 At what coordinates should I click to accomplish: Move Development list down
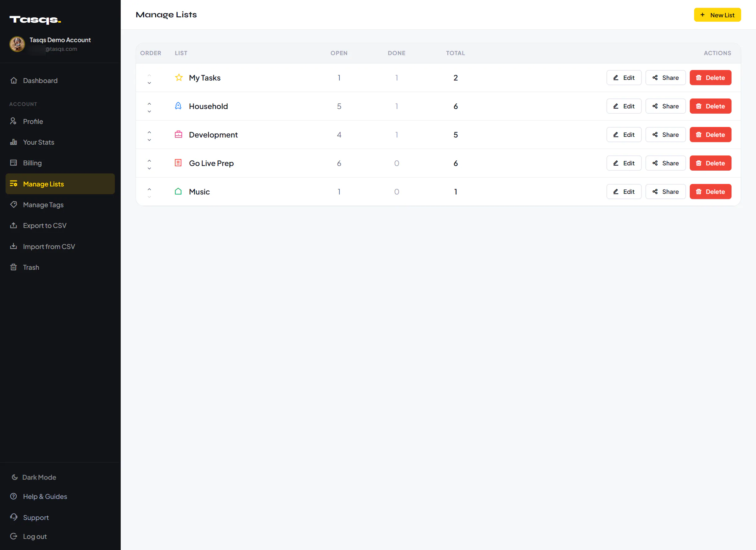[149, 140]
